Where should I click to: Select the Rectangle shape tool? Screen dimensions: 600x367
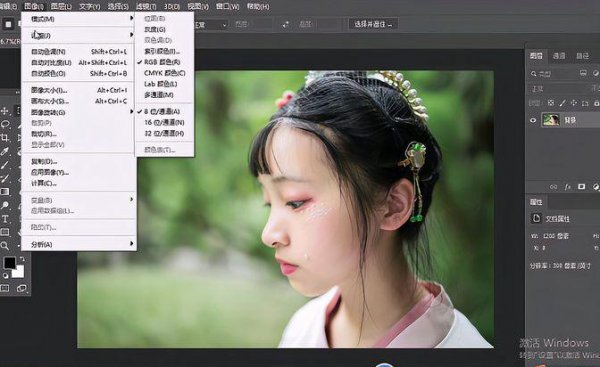click(5, 232)
